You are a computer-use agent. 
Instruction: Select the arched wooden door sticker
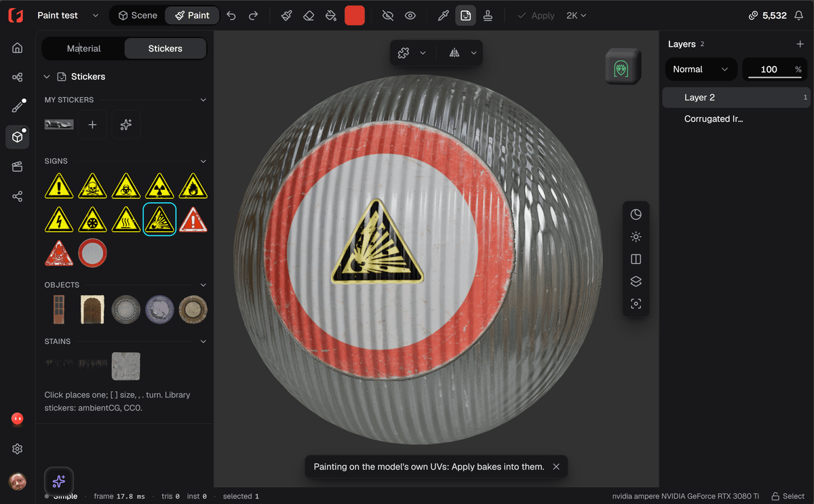pyautogui.click(x=92, y=309)
